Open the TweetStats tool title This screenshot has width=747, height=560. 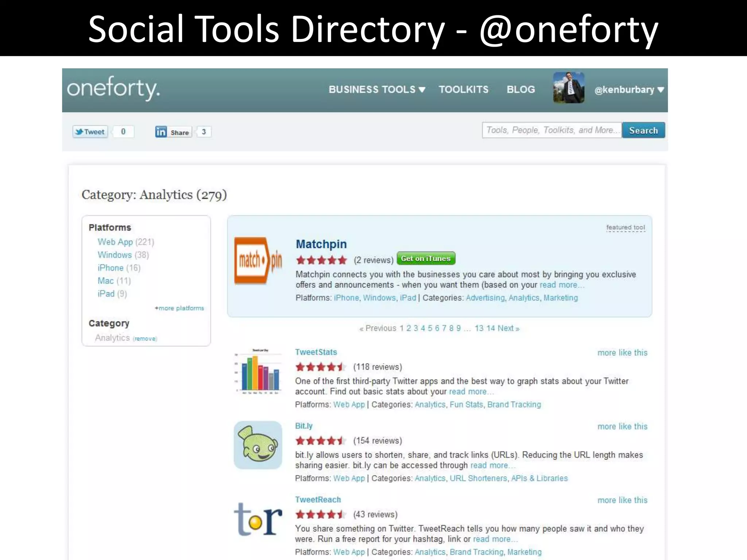pos(316,352)
